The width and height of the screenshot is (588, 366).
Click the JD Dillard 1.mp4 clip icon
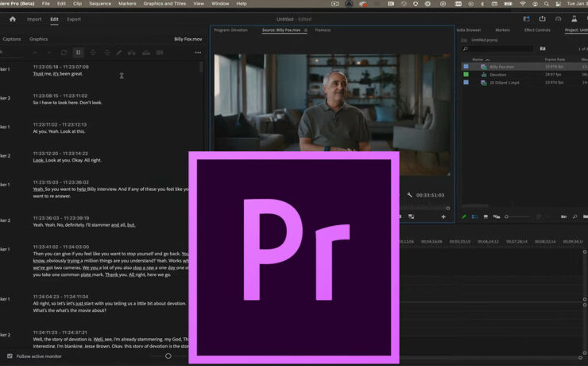(x=484, y=83)
